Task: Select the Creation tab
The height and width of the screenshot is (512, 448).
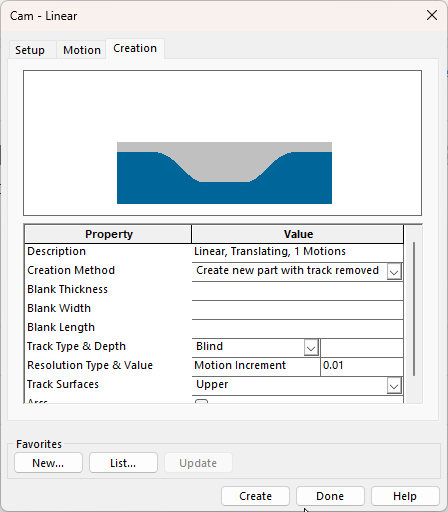Action: pos(135,49)
